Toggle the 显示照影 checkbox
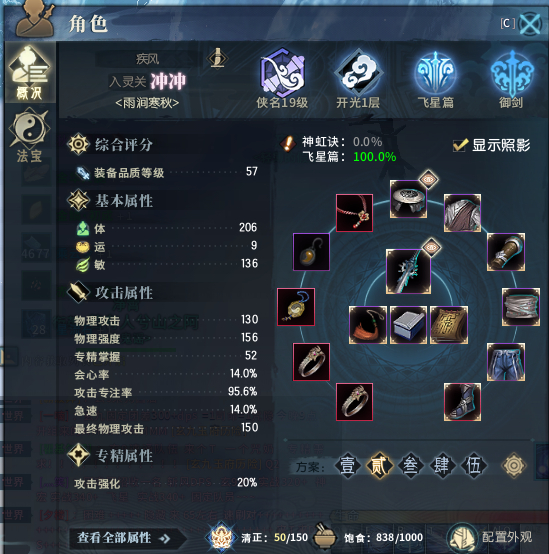This screenshot has width=549, height=554. [x=460, y=145]
